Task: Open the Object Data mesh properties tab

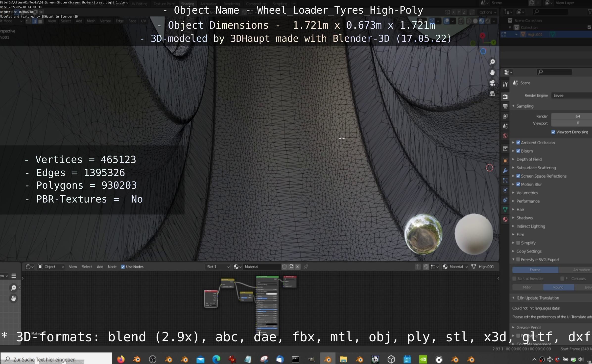Action: click(505, 210)
